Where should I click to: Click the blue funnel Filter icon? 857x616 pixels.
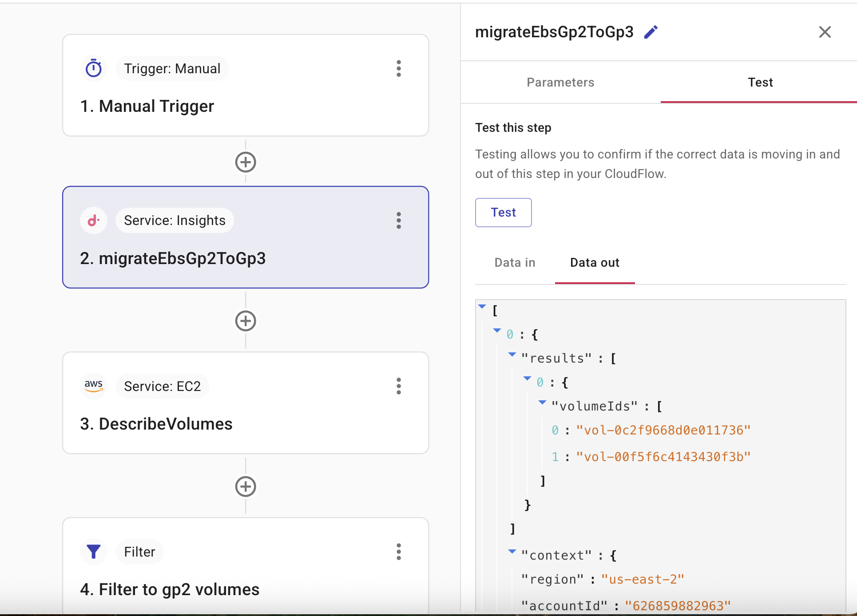click(x=94, y=552)
